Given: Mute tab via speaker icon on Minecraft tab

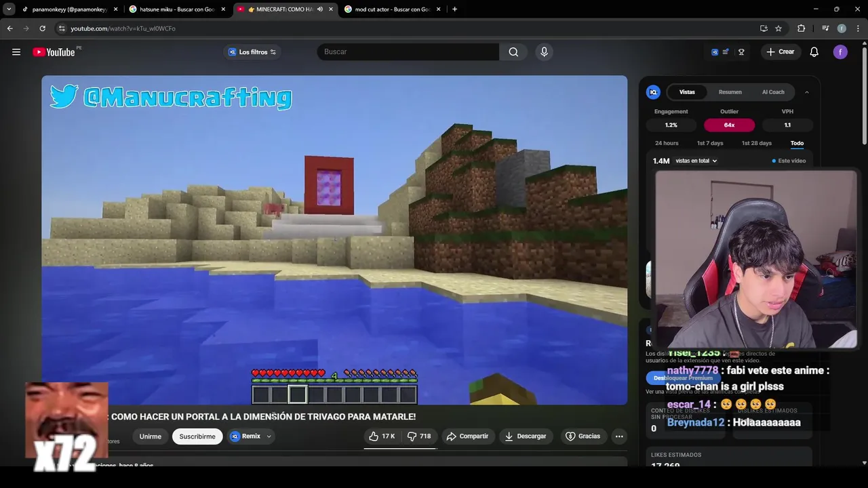Looking at the screenshot, I should [x=320, y=9].
